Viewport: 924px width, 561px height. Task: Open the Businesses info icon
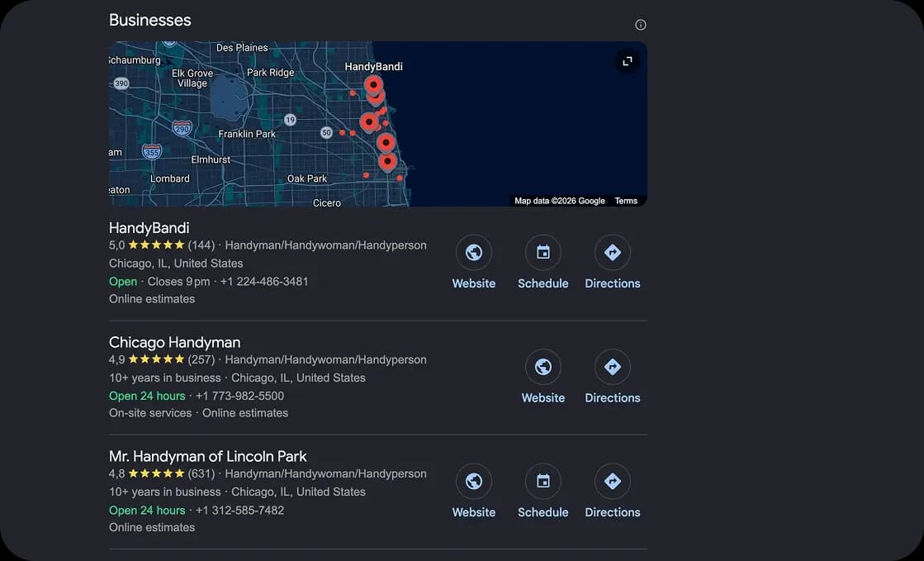click(x=641, y=25)
